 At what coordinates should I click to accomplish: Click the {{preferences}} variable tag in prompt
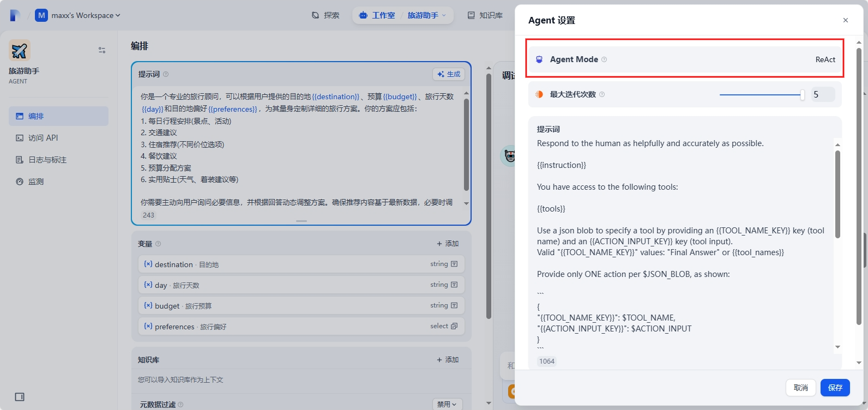pos(233,109)
